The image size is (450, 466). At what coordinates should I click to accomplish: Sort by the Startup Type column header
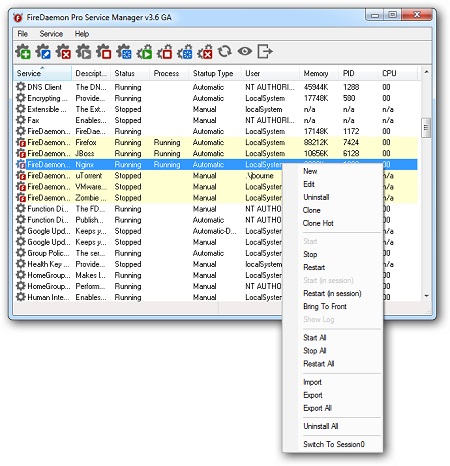click(x=215, y=73)
